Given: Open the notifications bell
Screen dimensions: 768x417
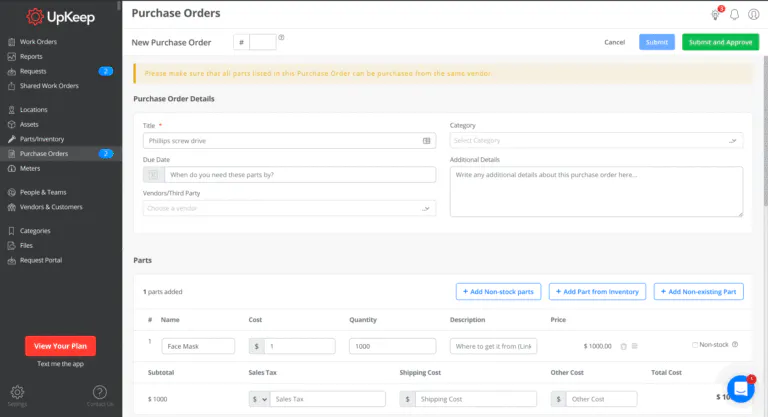Looking at the screenshot, I should (x=734, y=14).
